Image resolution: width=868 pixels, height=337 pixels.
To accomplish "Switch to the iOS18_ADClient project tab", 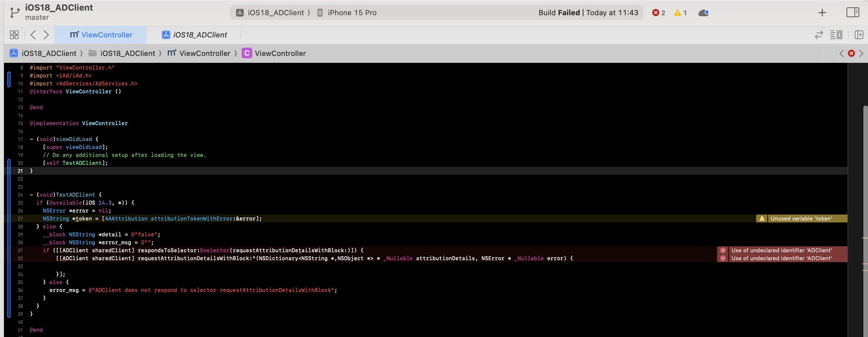I will click(x=194, y=35).
